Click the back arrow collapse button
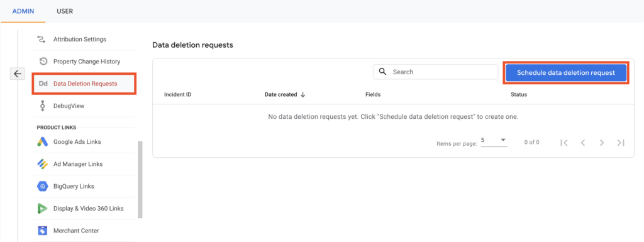 17,74
